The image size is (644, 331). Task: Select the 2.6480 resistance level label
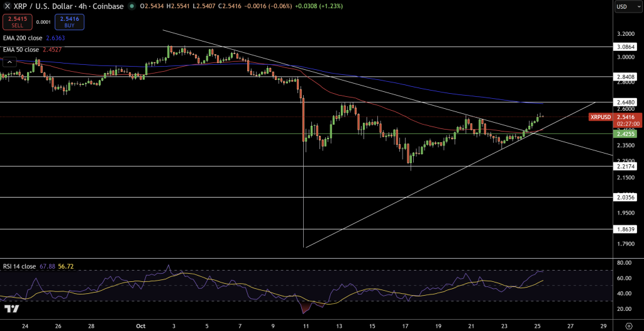coord(627,102)
